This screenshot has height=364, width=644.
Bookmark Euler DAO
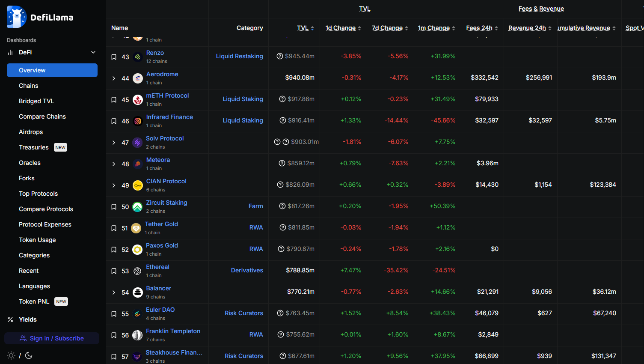(x=114, y=314)
